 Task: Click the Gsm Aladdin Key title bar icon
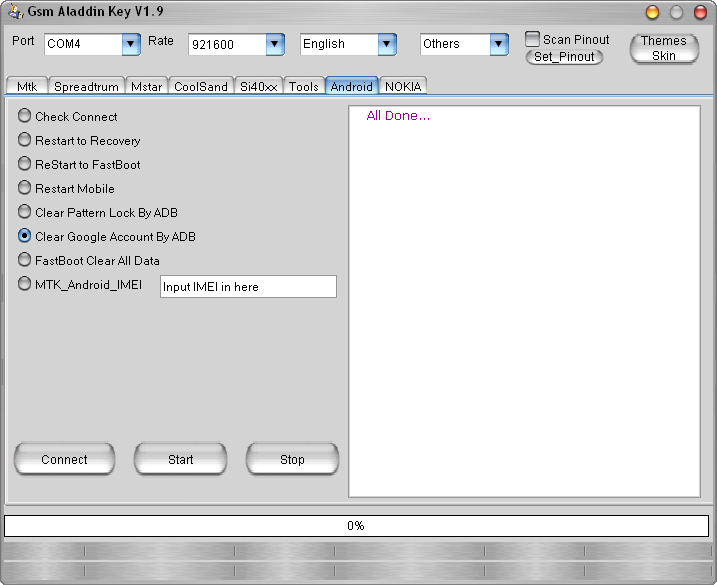[16, 11]
